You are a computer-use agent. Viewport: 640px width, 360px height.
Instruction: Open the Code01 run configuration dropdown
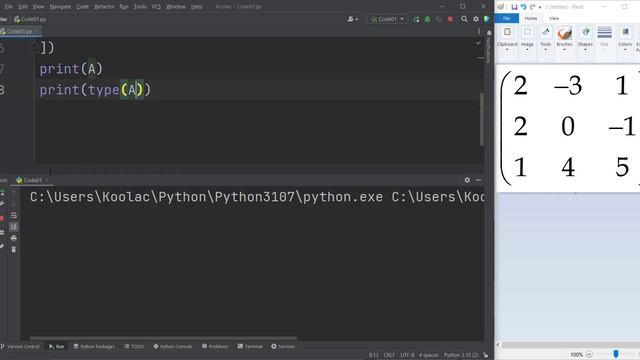point(387,19)
